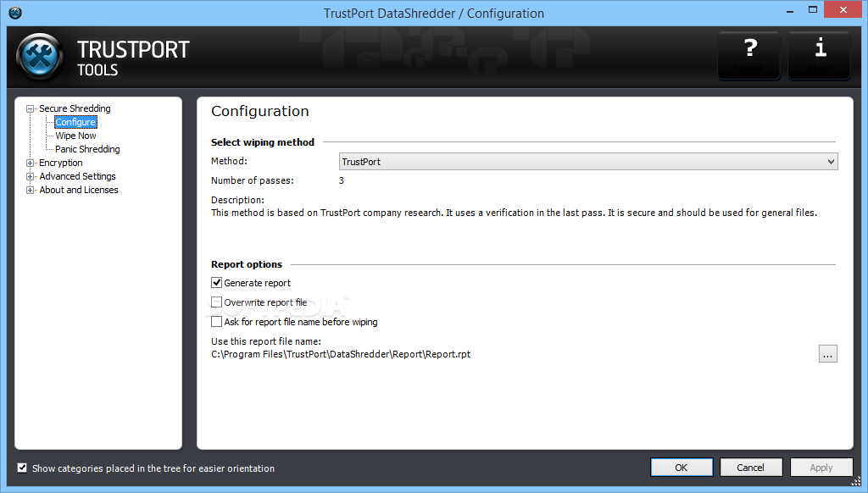Expand the Encryption tree node
Image resolution: width=868 pixels, height=493 pixels.
coord(31,163)
